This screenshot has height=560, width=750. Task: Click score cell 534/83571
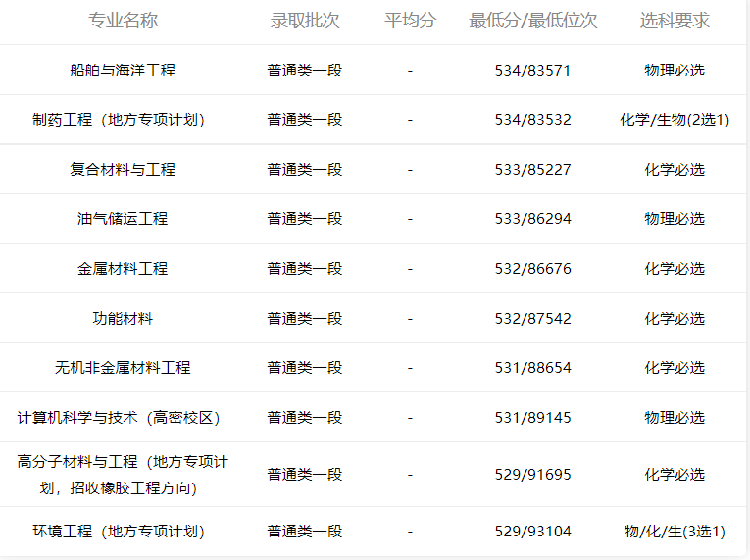click(x=533, y=71)
